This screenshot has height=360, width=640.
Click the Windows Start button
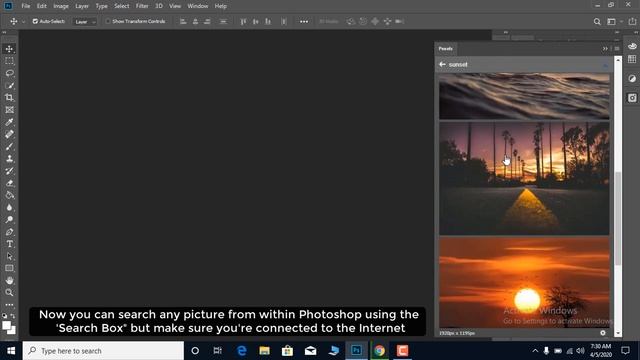point(11,351)
